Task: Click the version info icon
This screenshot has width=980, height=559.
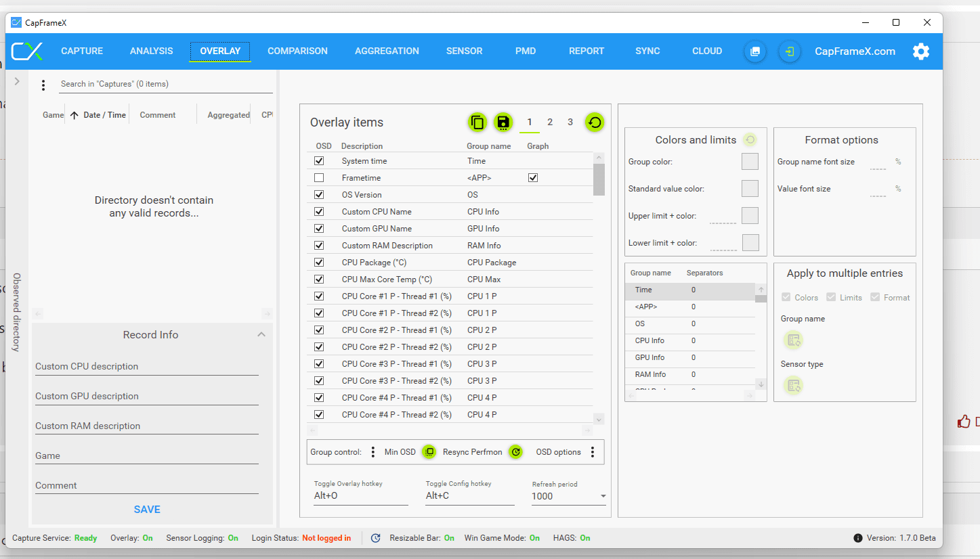Action: [x=858, y=538]
